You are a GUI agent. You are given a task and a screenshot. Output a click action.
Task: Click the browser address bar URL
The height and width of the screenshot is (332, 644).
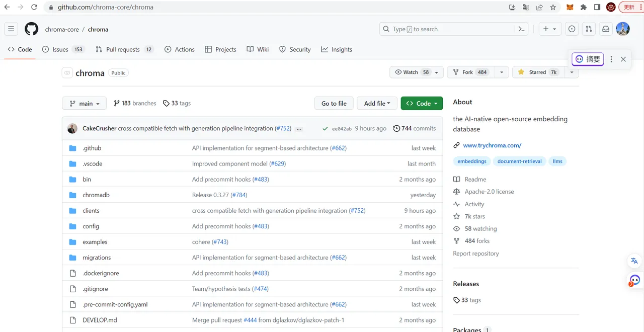coord(106,7)
